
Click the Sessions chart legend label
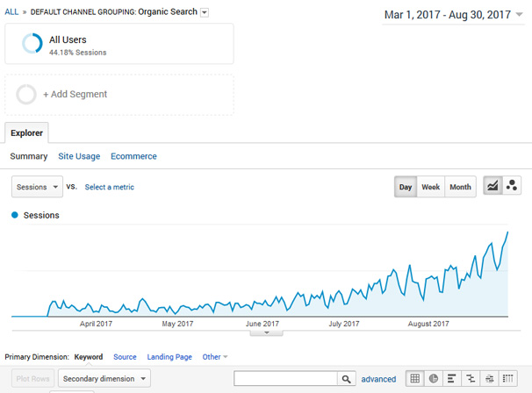(41, 215)
